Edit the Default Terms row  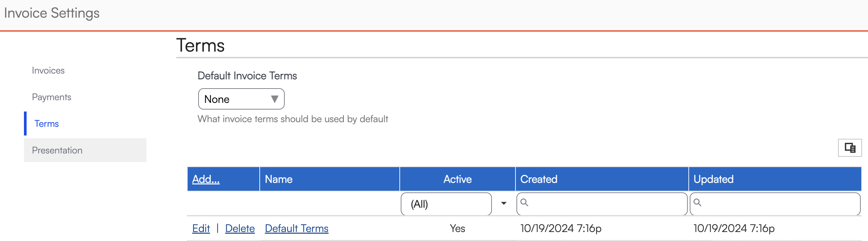201,228
